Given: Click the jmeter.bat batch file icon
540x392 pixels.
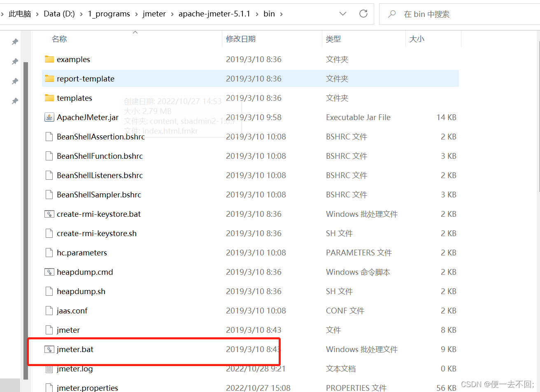Looking at the screenshot, I should pos(49,349).
